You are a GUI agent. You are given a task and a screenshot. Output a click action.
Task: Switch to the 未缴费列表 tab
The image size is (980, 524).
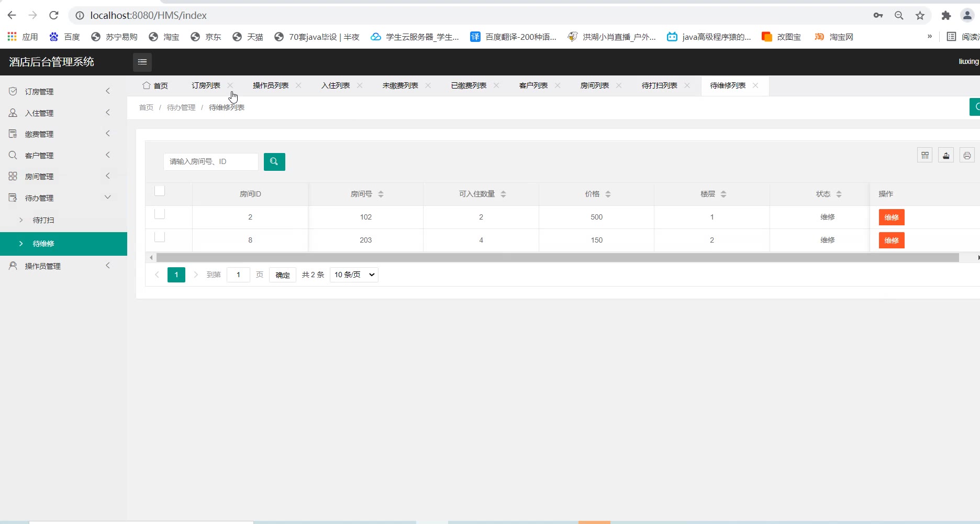coord(400,85)
